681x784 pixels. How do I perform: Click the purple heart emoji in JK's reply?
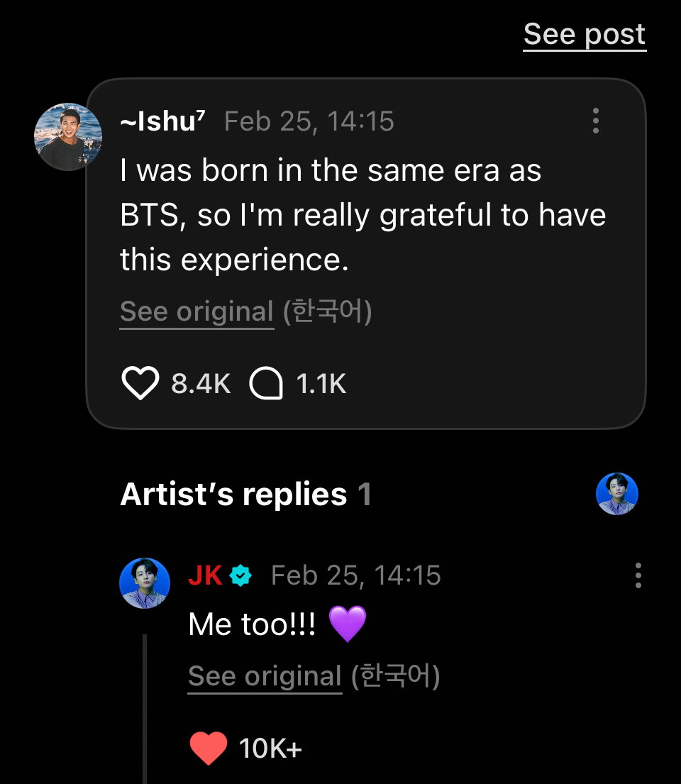(x=348, y=624)
